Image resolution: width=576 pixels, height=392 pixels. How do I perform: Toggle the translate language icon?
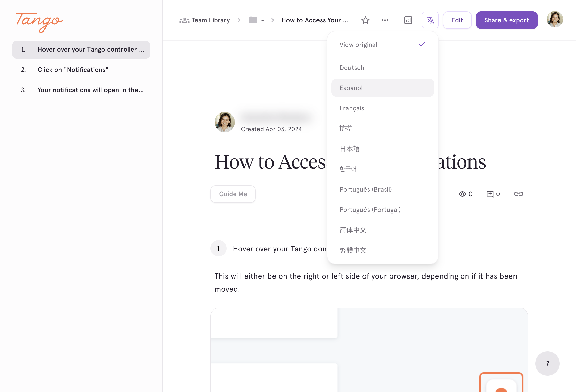[430, 20]
